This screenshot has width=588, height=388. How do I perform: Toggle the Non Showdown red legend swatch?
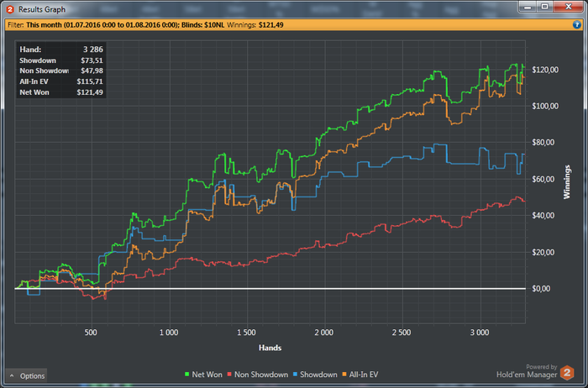point(229,374)
